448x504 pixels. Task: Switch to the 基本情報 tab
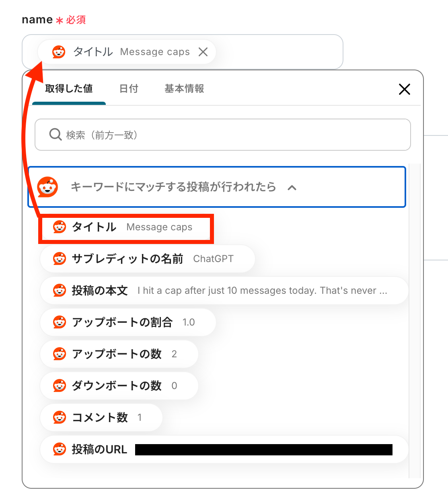click(x=184, y=89)
